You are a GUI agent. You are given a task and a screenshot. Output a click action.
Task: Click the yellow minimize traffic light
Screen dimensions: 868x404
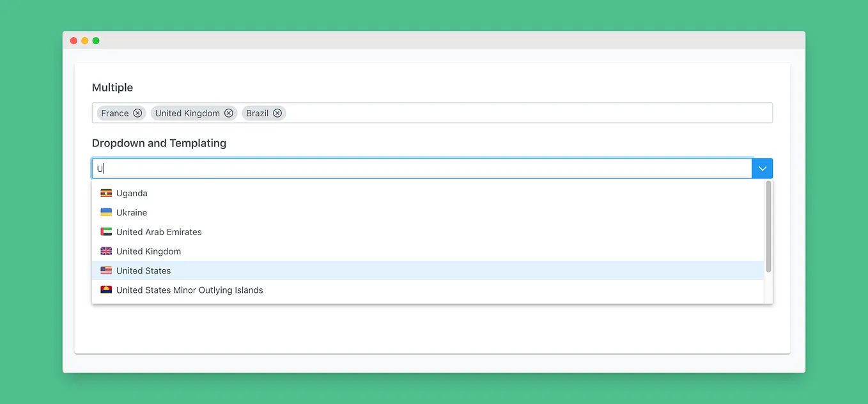click(x=85, y=40)
